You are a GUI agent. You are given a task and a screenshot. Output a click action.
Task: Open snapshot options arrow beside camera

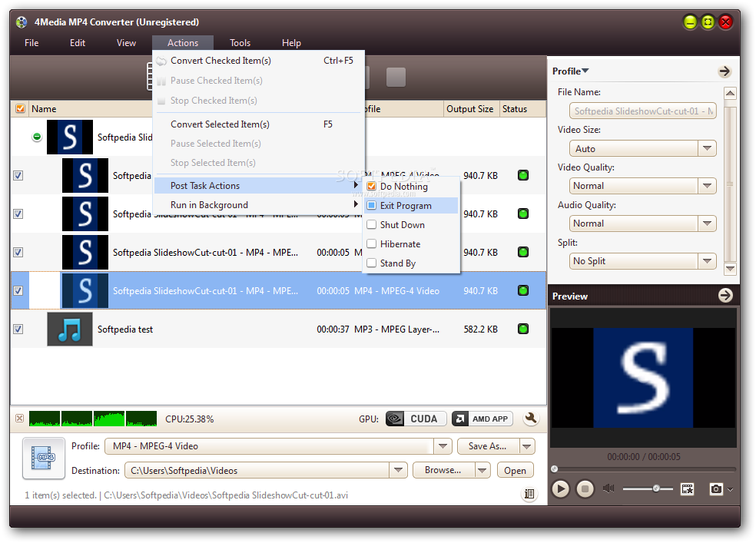point(731,489)
